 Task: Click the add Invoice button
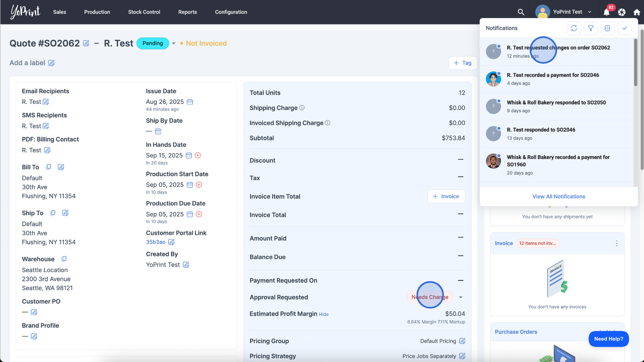pos(446,196)
